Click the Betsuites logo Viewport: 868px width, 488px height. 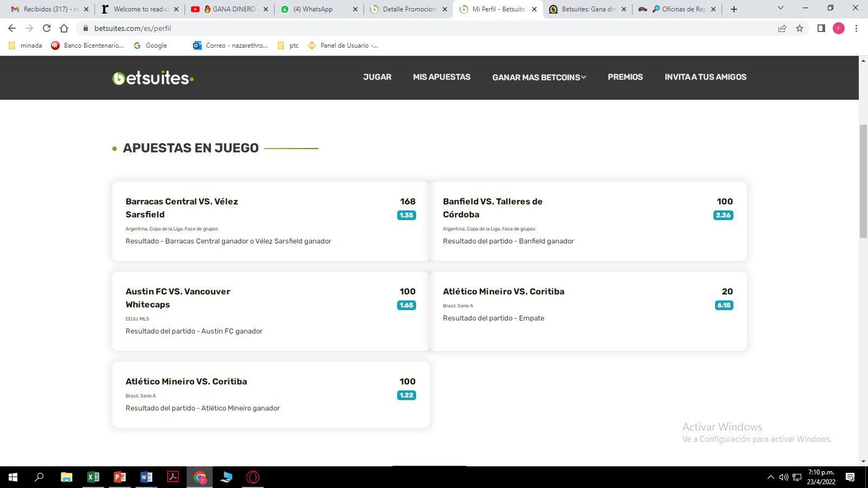click(x=153, y=78)
